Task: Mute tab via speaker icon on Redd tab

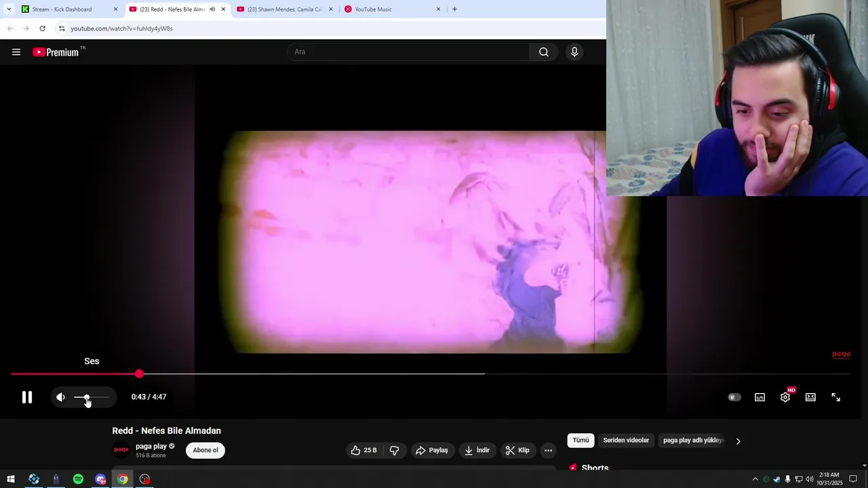Action: click(212, 9)
